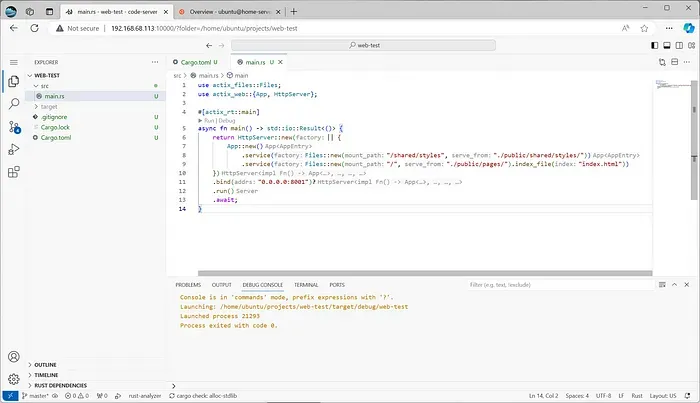Switch to the TERMINAL panel tab

306,285
